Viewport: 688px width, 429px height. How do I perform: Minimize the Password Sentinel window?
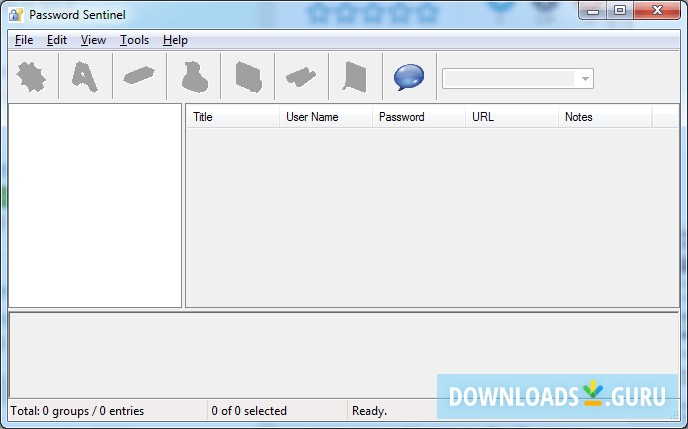593,11
